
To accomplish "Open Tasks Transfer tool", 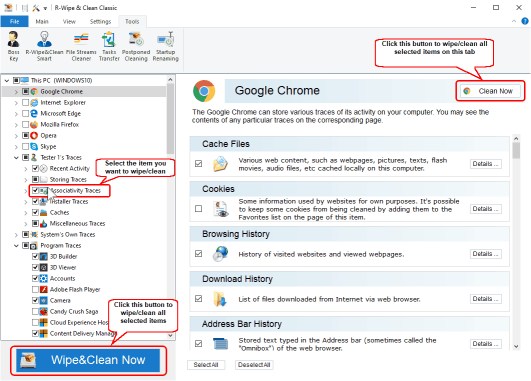I will (x=109, y=46).
